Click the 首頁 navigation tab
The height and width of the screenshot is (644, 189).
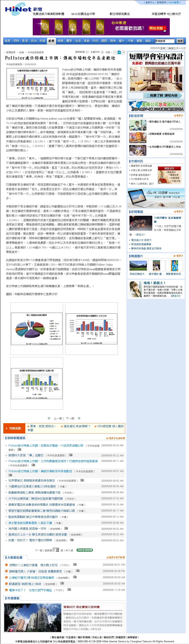7,41
